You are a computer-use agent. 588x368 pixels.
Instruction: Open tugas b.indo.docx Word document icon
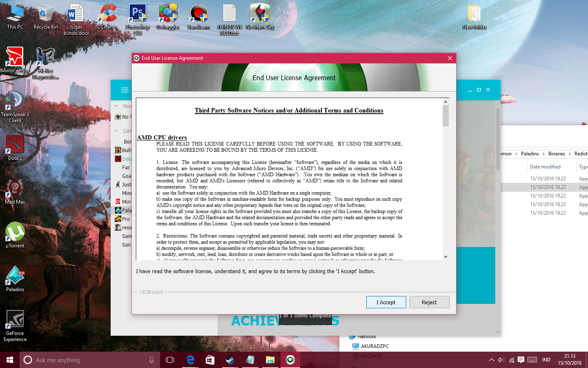click(x=76, y=20)
